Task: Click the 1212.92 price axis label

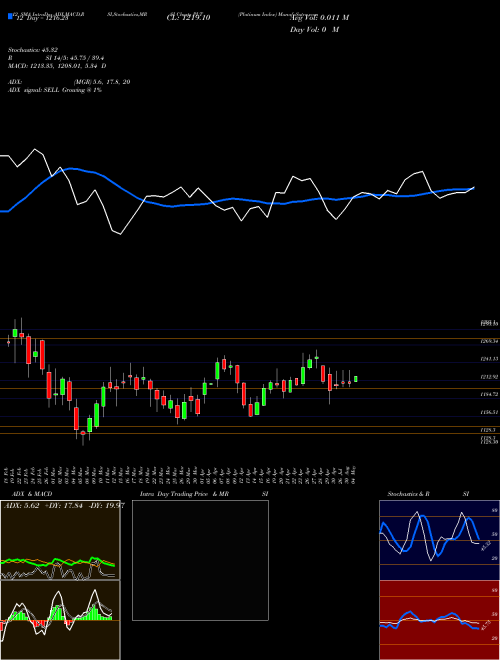Action: point(490,377)
